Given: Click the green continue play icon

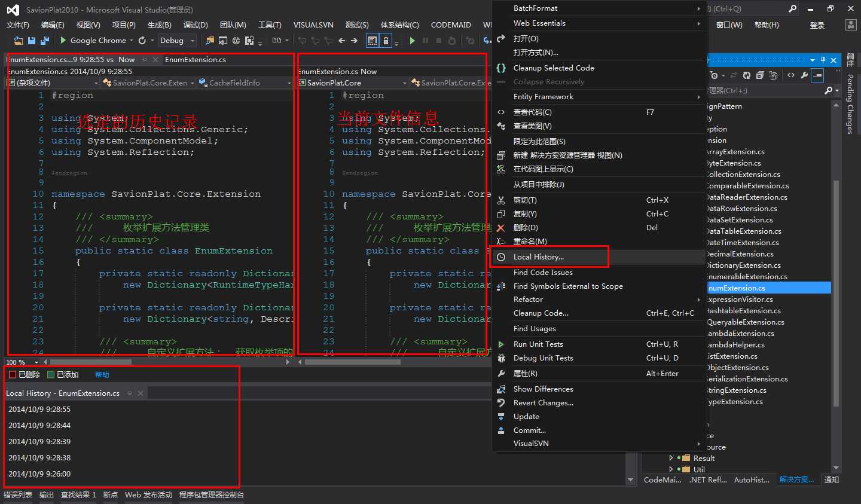Looking at the screenshot, I should click(412, 41).
